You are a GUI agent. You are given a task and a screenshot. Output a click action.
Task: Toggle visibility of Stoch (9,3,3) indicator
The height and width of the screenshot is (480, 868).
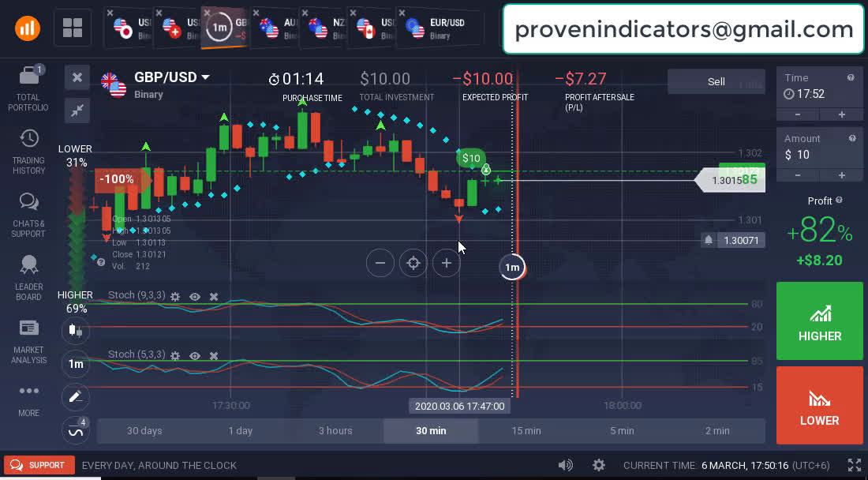(x=195, y=297)
